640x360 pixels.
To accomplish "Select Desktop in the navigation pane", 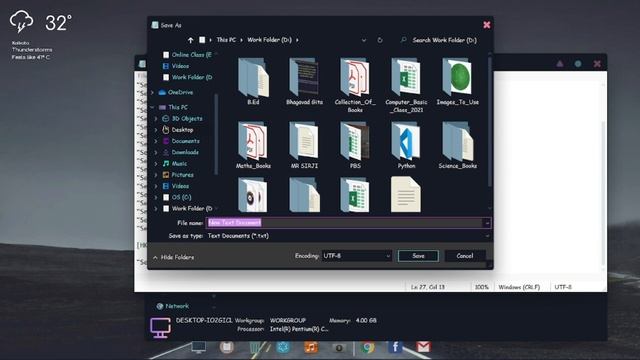I will [178, 130].
